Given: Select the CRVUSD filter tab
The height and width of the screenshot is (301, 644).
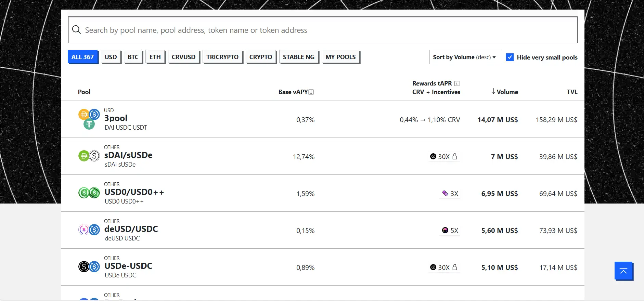Looking at the screenshot, I should 183,57.
